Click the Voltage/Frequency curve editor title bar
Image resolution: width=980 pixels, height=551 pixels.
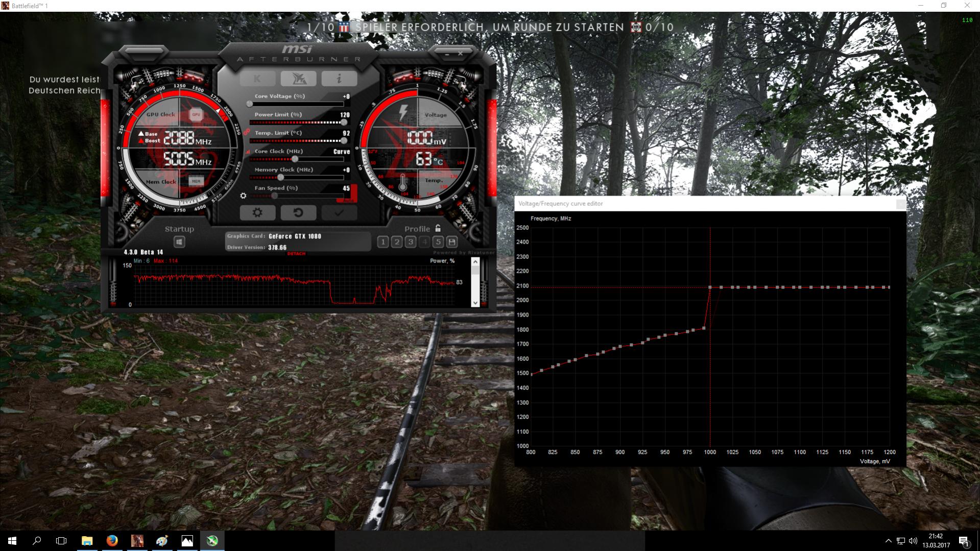[710, 203]
